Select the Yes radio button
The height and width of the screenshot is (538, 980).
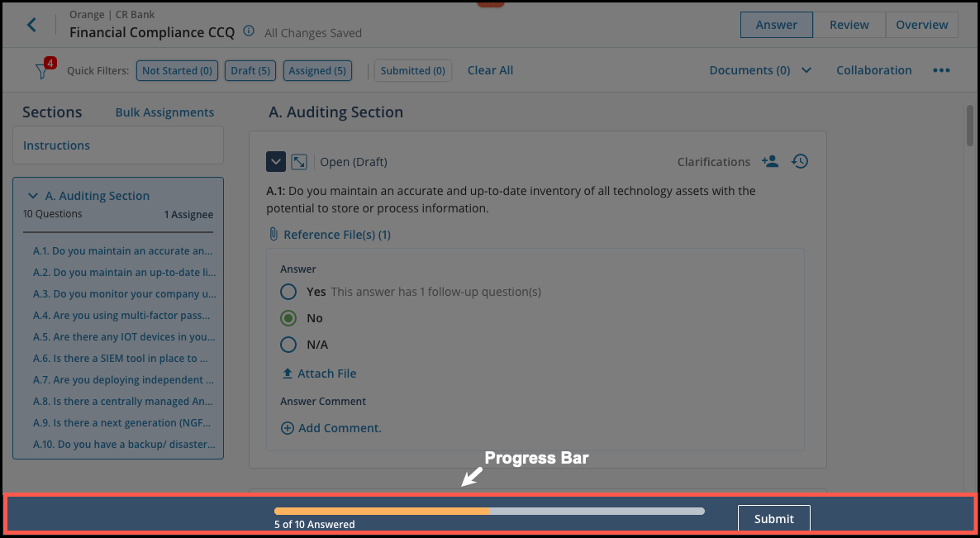coord(288,292)
